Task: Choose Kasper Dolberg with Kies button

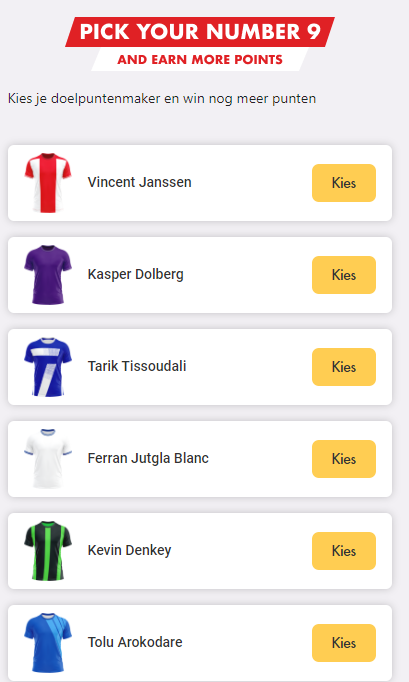Action: [x=344, y=275]
